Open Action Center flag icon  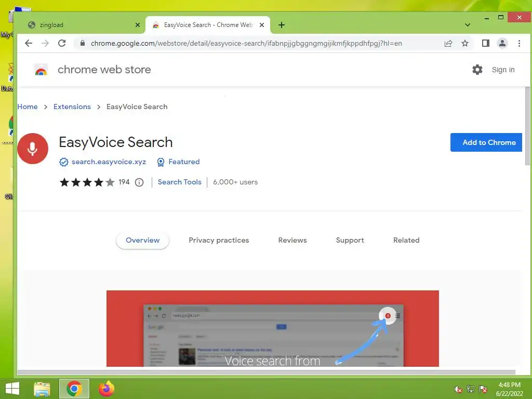(483, 389)
